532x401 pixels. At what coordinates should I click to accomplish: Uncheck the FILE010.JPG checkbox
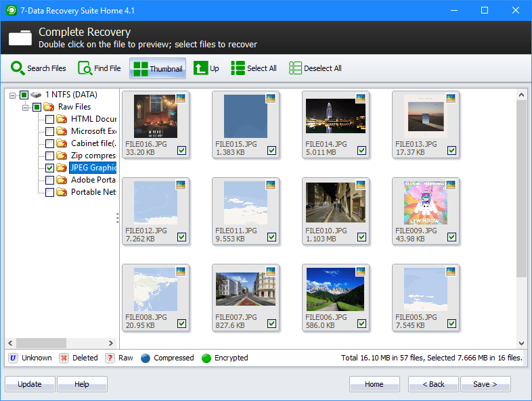click(361, 237)
